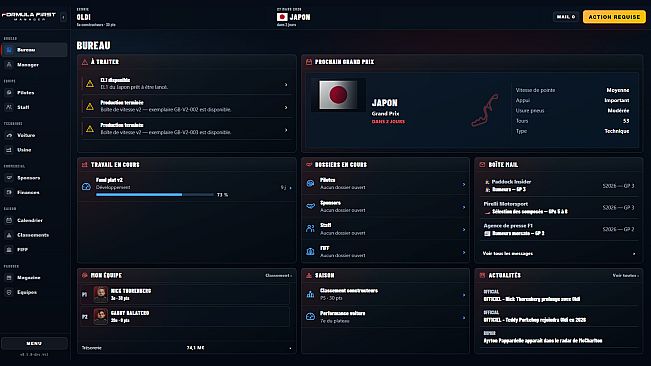Image resolution: width=651 pixels, height=366 pixels.
Task: Open the Staff sidebar entry
Action: (34, 107)
